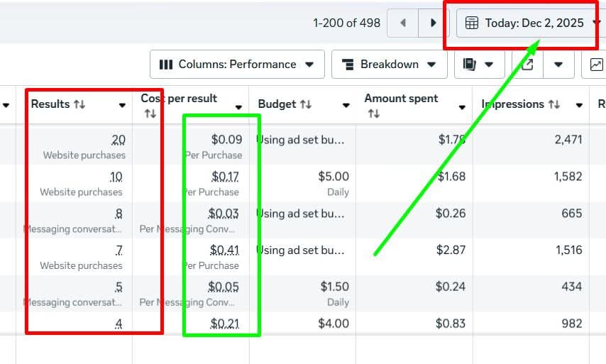Go to next page of results

433,23
